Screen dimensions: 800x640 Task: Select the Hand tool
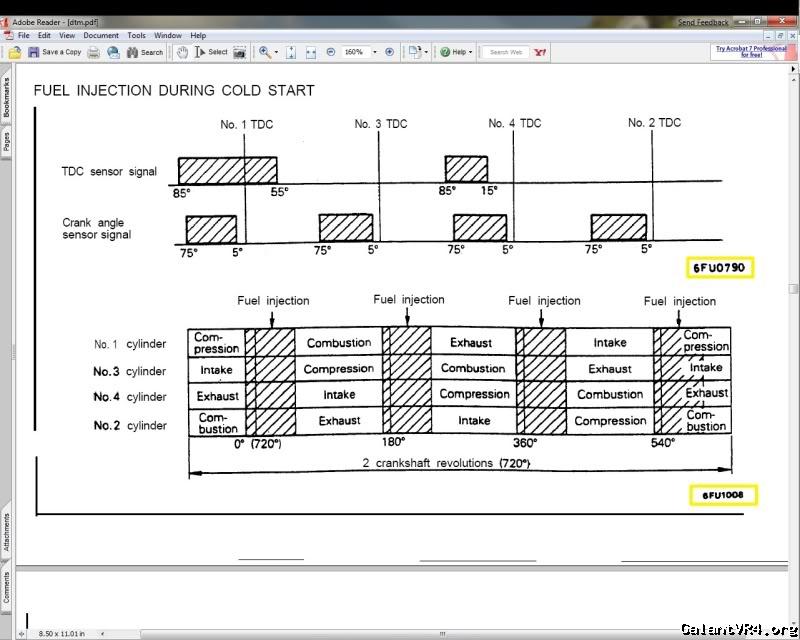tap(182, 52)
